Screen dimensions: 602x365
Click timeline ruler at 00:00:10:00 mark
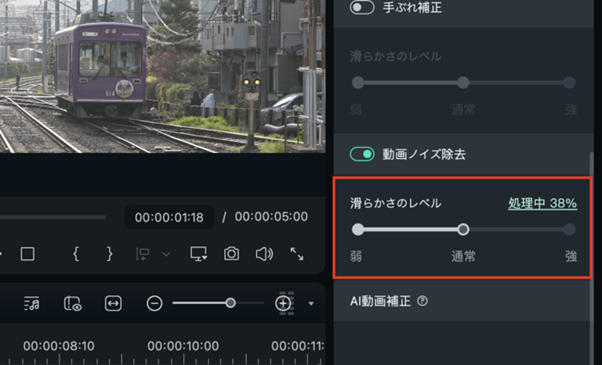(183, 346)
